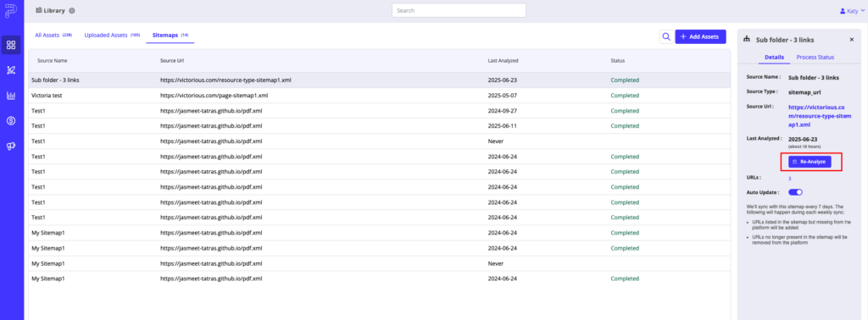Click the page-sitemap1.xml URL cell

point(214,95)
